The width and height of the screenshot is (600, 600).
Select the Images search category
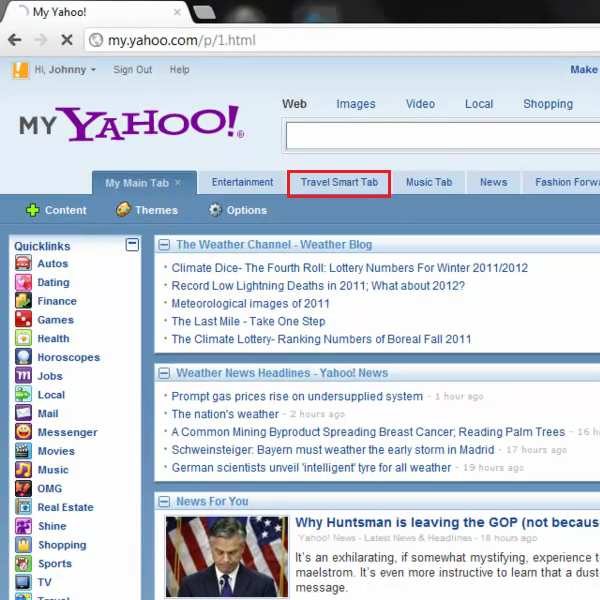pos(356,104)
